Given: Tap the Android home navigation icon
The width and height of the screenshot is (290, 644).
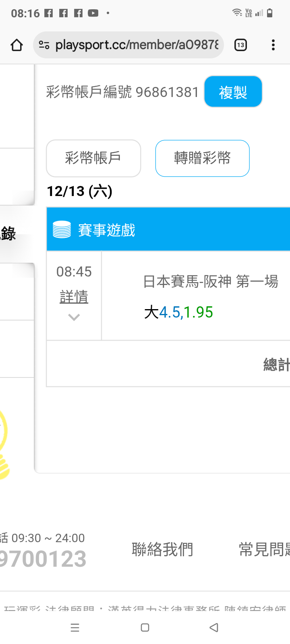Looking at the screenshot, I should (145, 627).
